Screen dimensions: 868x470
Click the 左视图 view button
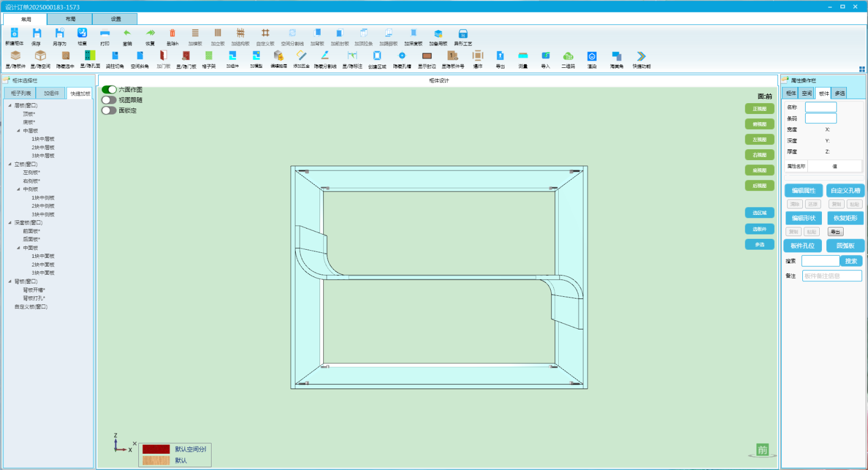click(x=759, y=139)
